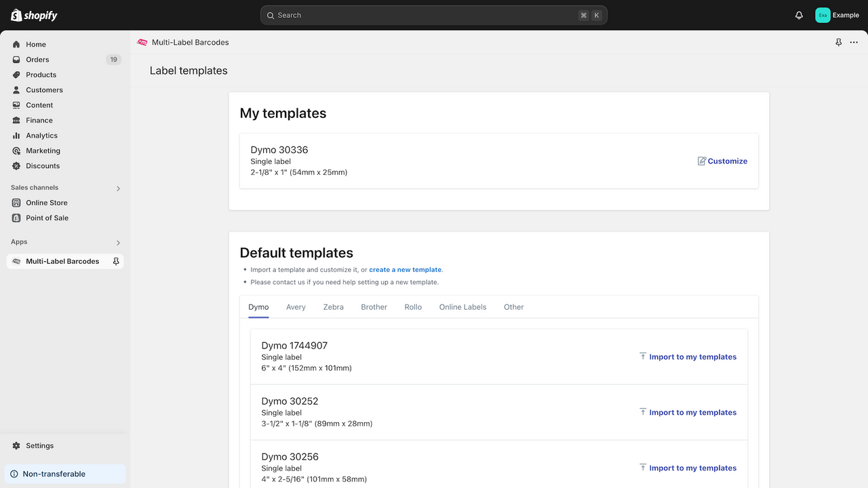Click the Shopify logo
This screenshot has height=488, width=868.
pos(34,15)
